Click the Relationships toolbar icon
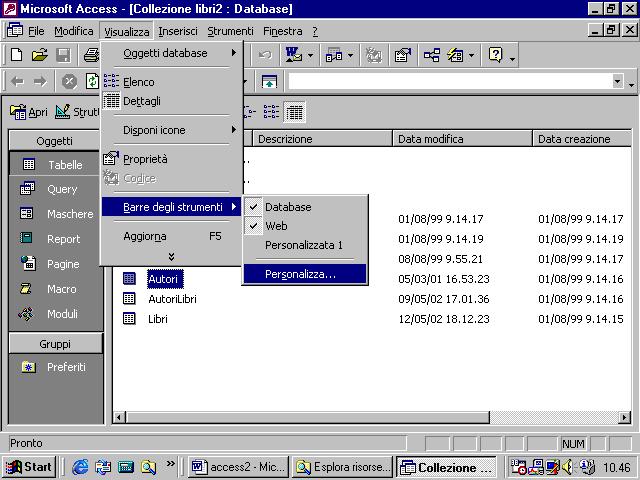This screenshot has height=480, width=640. coord(431,55)
